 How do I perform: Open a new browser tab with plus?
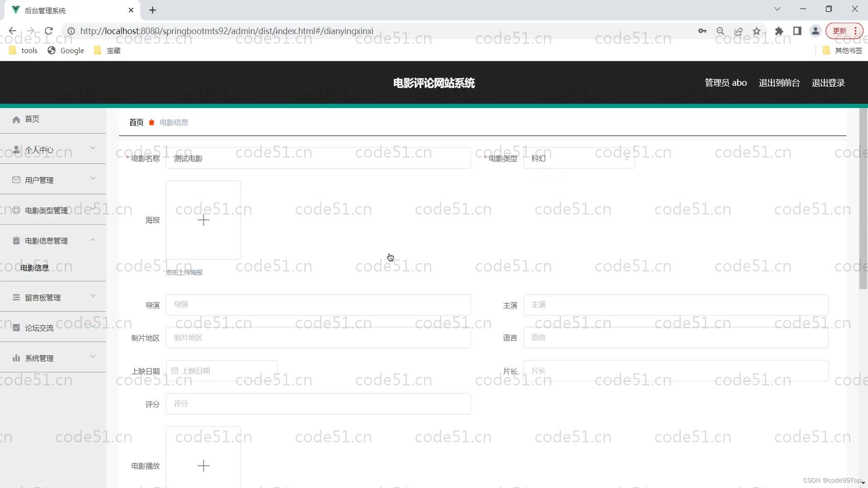pyautogui.click(x=152, y=10)
